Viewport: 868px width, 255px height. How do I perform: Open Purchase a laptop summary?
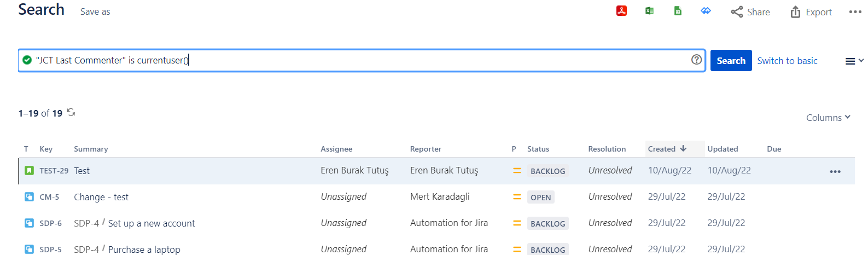(x=144, y=250)
